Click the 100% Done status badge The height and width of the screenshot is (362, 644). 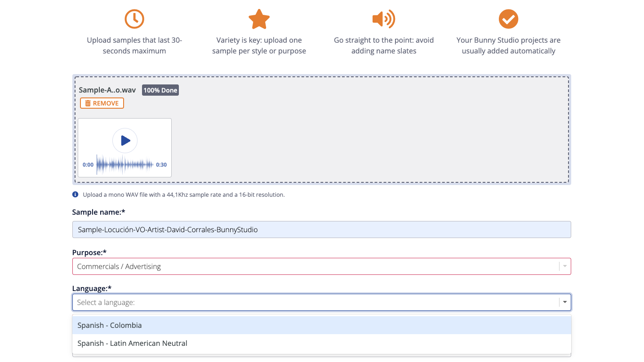(x=160, y=90)
